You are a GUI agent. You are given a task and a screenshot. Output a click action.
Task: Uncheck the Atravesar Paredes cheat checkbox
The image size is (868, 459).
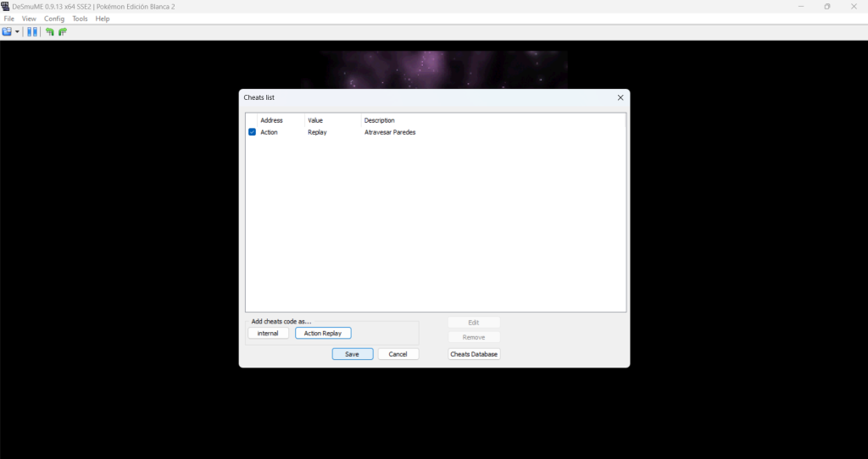click(252, 132)
